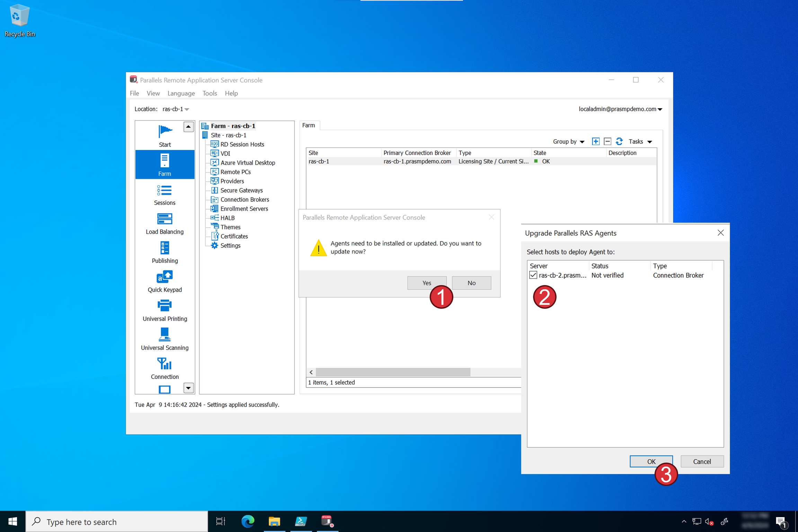Image resolution: width=798 pixels, height=532 pixels.
Task: Open the Tools menu
Action: [x=210, y=93]
